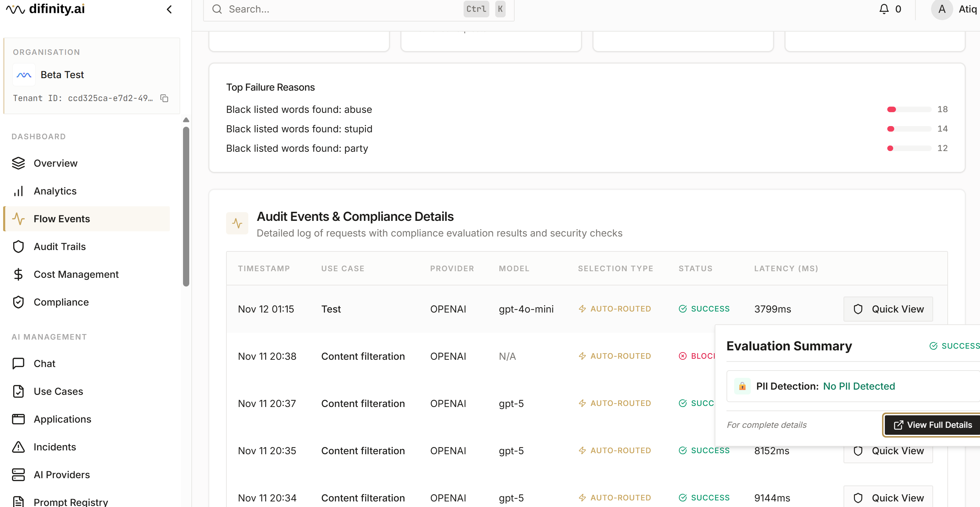
Task: Sort by Timestamp column header
Action: coord(264,268)
